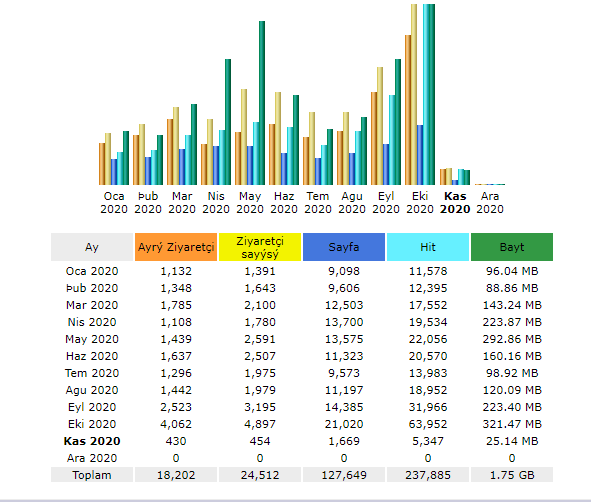Select the Haz 2020 chart label
This screenshot has width=591, height=502.
click(284, 202)
